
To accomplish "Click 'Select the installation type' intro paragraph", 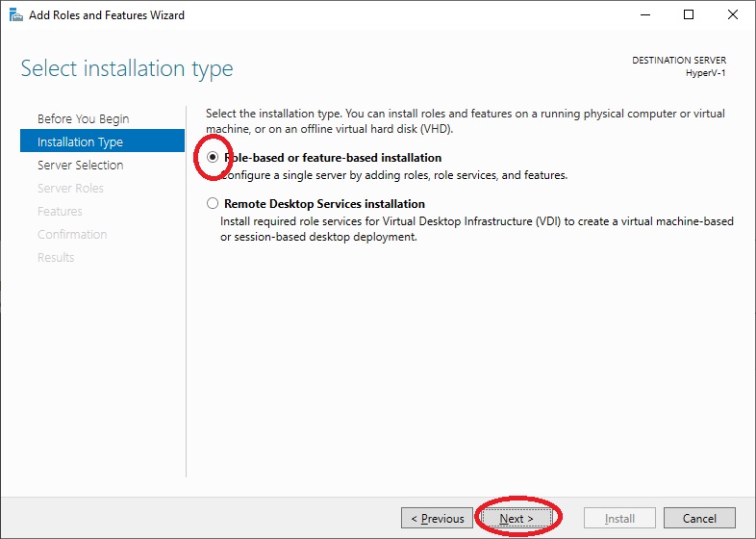I will tap(466, 121).
